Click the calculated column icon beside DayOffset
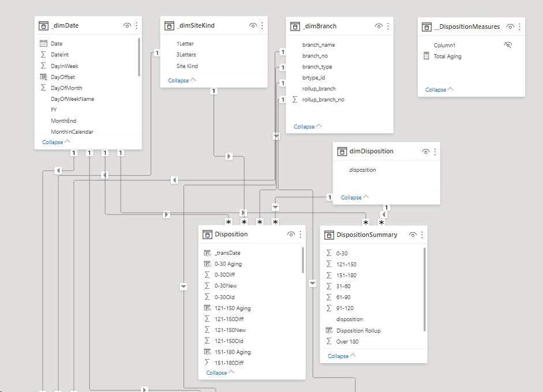Screen dimensions: 543x392 tap(44, 77)
